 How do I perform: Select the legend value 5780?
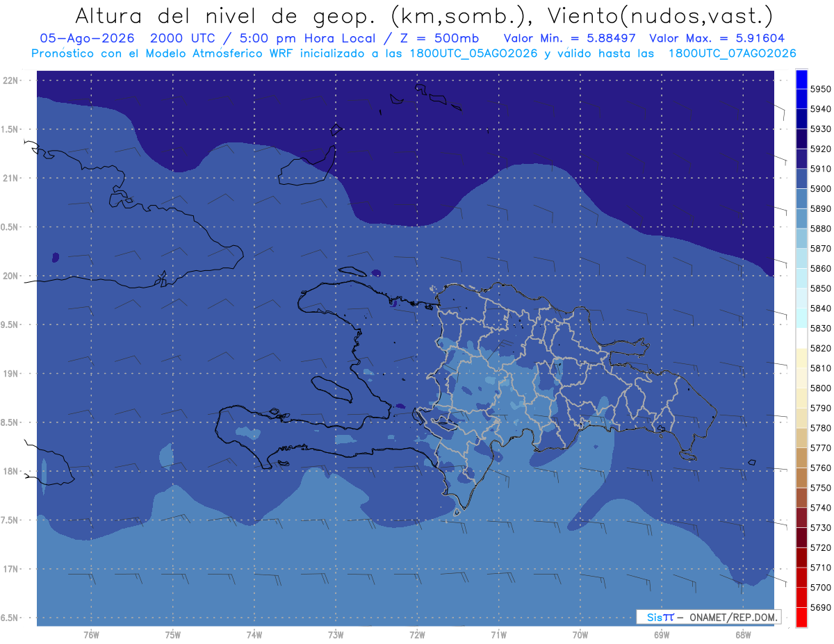[820, 428]
